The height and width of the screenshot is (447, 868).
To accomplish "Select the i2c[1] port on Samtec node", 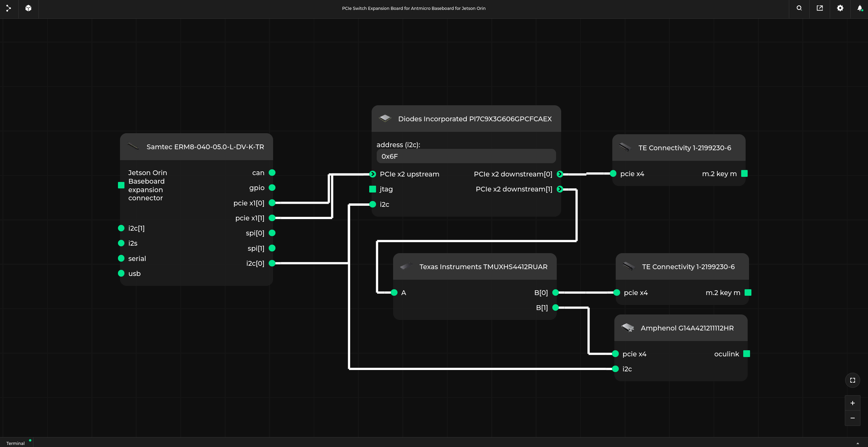I will 121,228.
